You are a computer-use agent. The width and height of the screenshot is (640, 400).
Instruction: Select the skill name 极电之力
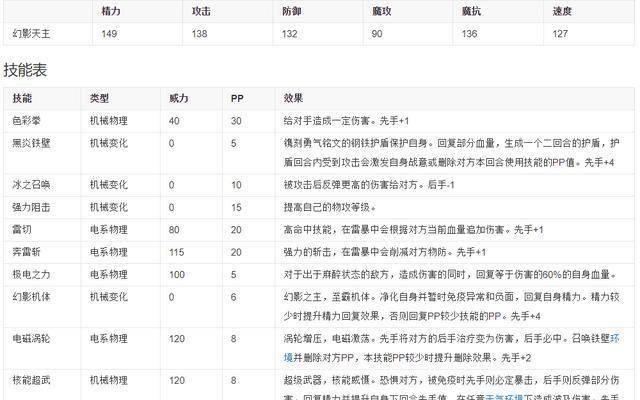click(31, 274)
